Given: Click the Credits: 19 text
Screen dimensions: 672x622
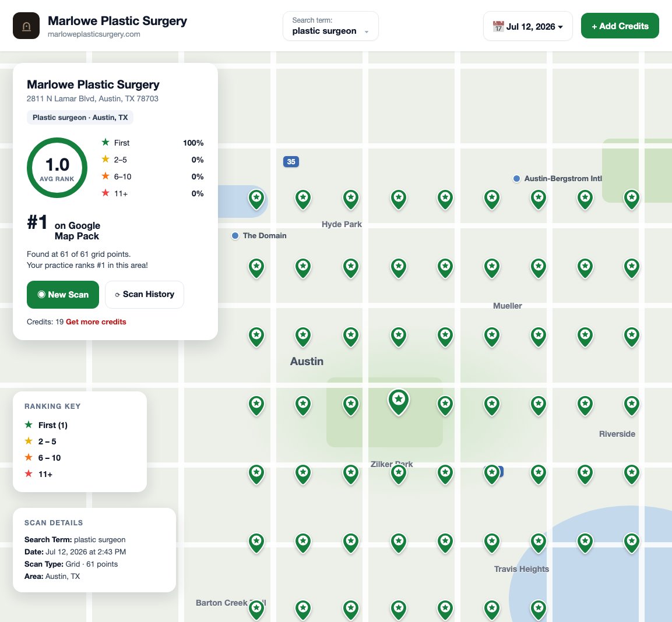Looking at the screenshot, I should tap(45, 321).
